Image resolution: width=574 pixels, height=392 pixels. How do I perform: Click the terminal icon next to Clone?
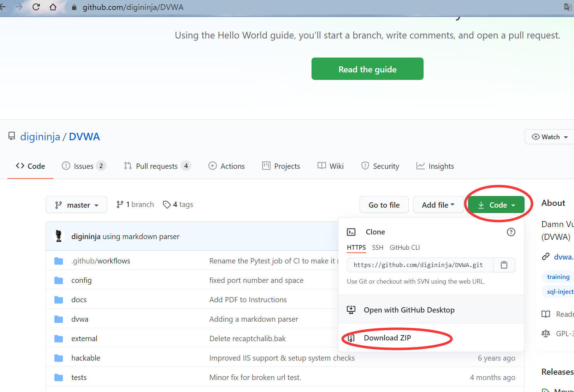tap(351, 232)
